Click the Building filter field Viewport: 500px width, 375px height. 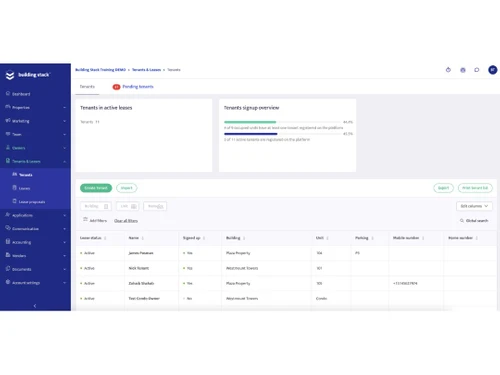click(96, 206)
